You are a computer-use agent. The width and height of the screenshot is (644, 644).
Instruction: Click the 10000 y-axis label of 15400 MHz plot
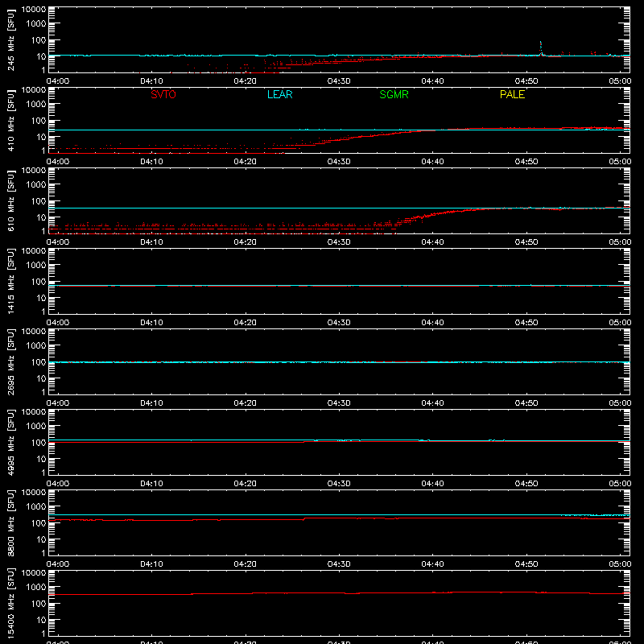coord(34,573)
